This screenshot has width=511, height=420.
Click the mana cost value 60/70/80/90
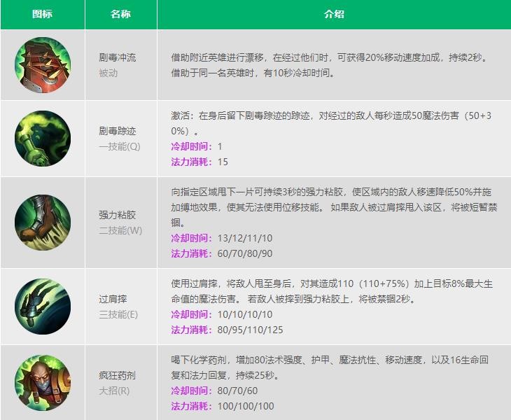click(245, 253)
